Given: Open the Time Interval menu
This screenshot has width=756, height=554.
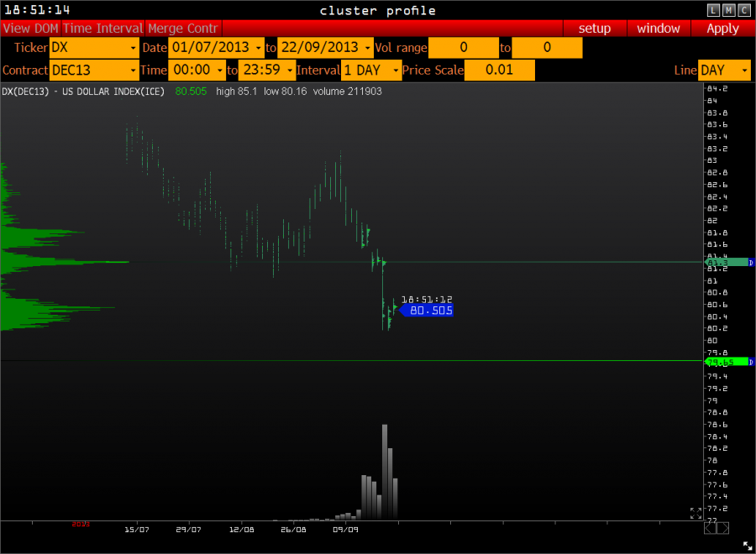Looking at the screenshot, I should 102,29.
